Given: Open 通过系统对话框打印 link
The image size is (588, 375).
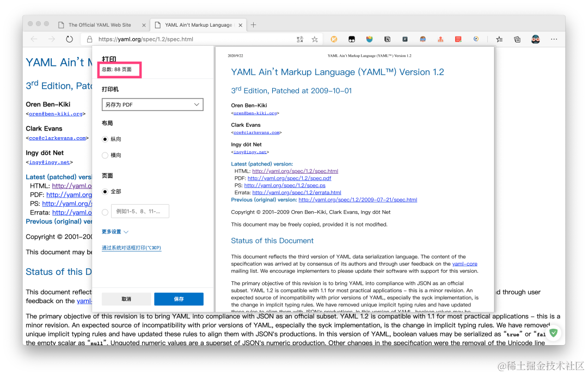Looking at the screenshot, I should (x=131, y=248).
